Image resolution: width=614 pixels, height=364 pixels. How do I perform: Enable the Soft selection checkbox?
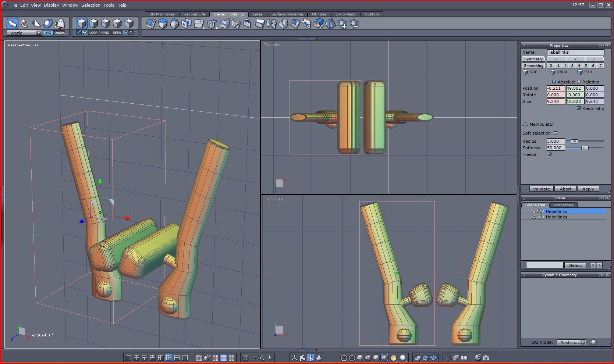pos(556,133)
